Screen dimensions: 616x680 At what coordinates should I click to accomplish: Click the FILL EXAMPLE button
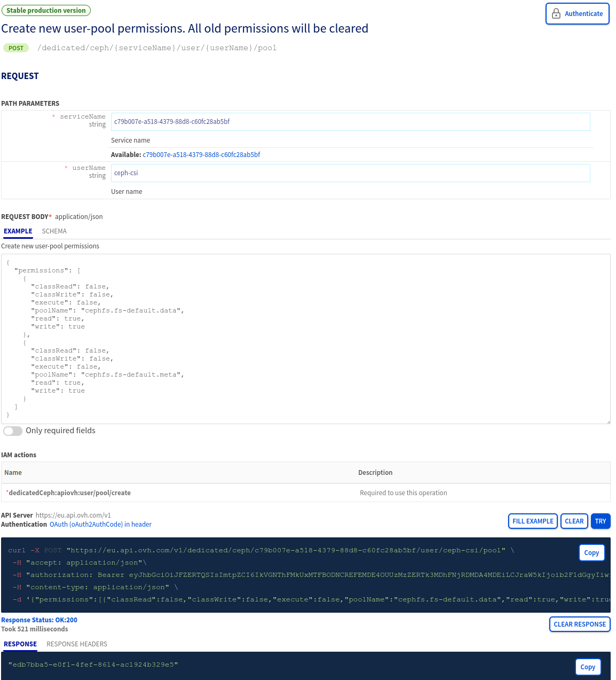tap(533, 521)
